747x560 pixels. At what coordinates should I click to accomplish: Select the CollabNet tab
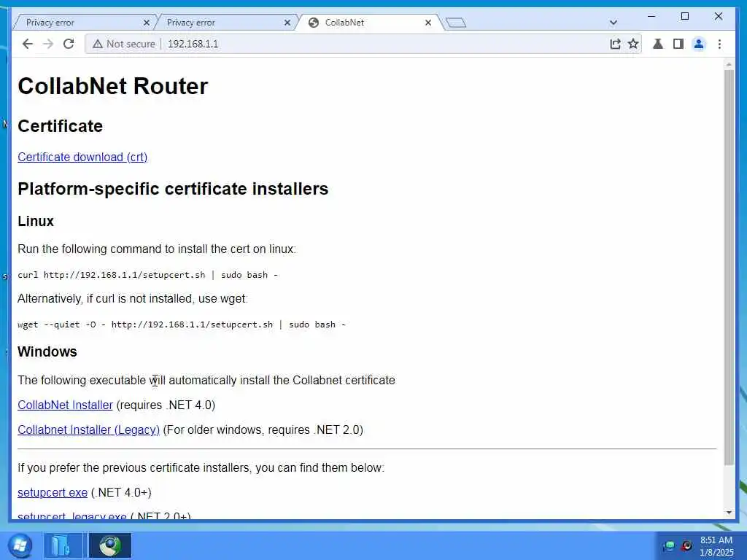(x=369, y=23)
